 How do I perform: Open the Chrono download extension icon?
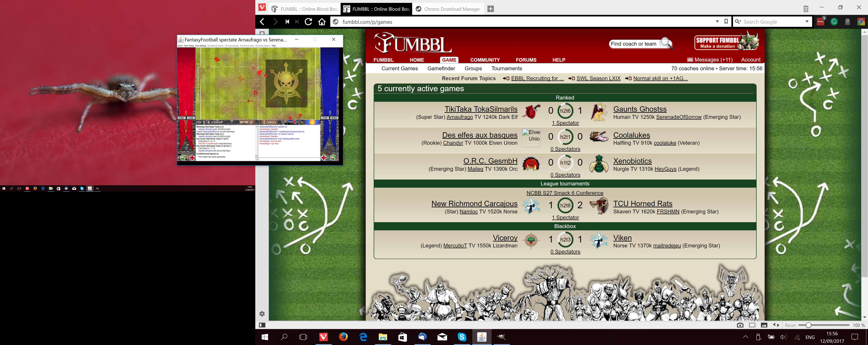point(861,22)
